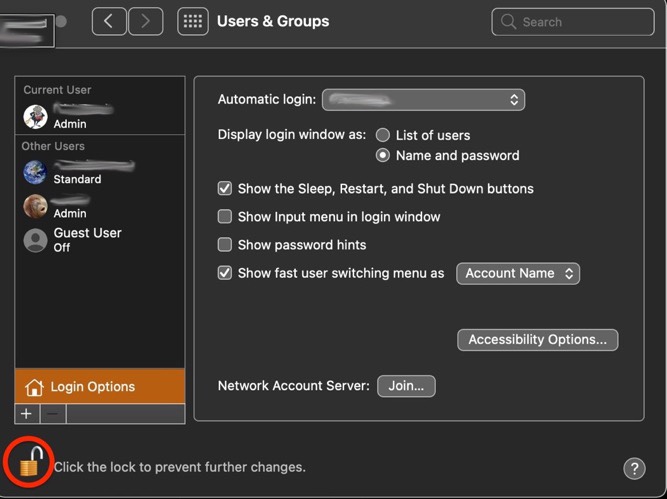Select the Standard user in Other Users
Image resolution: width=667 pixels, height=499 pixels.
[77, 172]
